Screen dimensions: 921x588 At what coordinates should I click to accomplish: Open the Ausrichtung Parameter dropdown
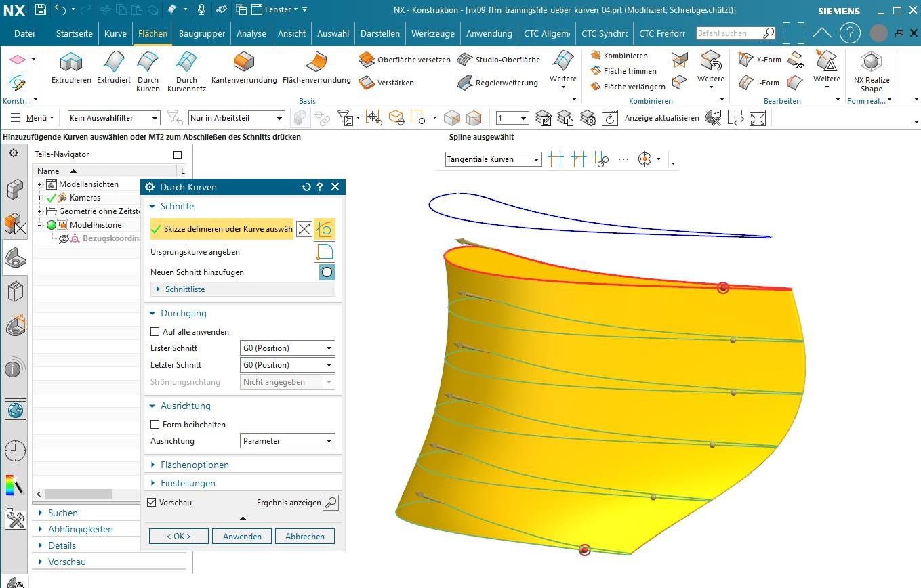pos(287,441)
